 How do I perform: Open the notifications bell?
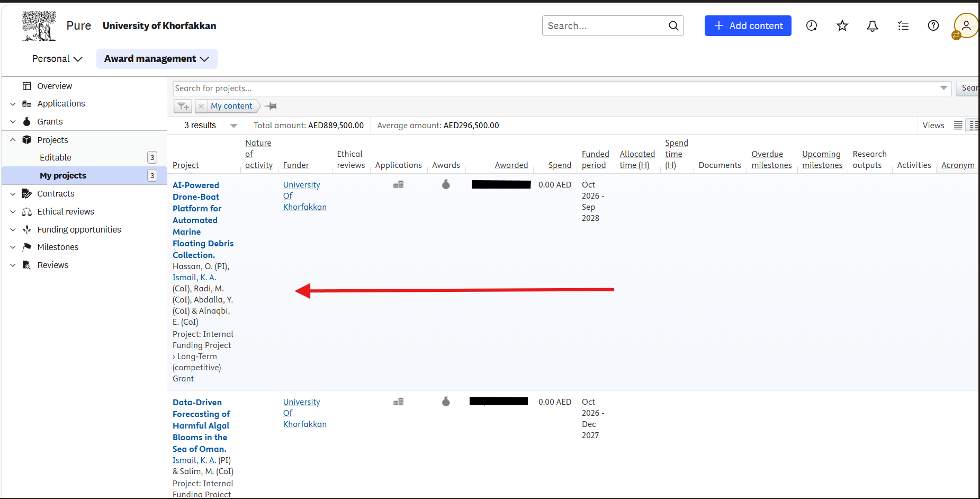873,25
